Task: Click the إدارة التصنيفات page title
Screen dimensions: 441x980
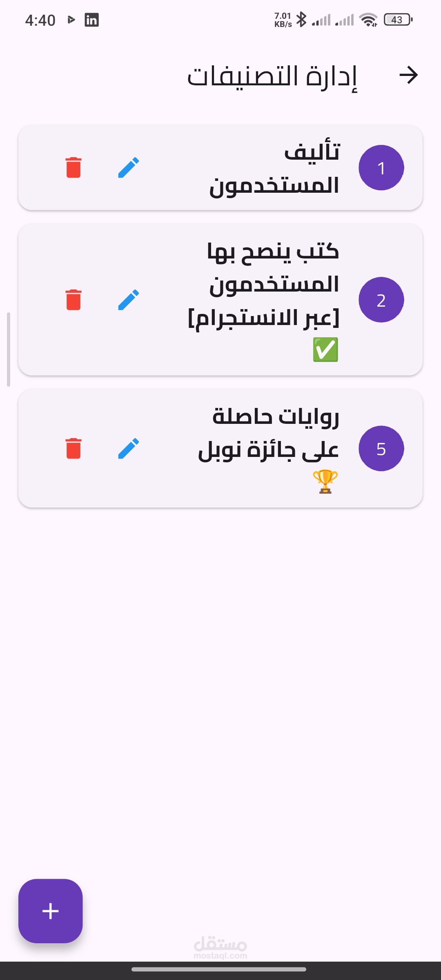Action: pyautogui.click(x=272, y=77)
